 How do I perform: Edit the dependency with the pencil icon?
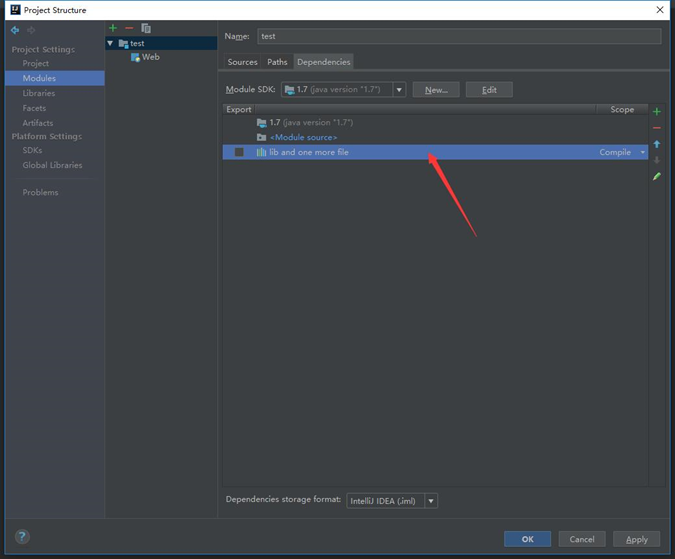pyautogui.click(x=657, y=176)
